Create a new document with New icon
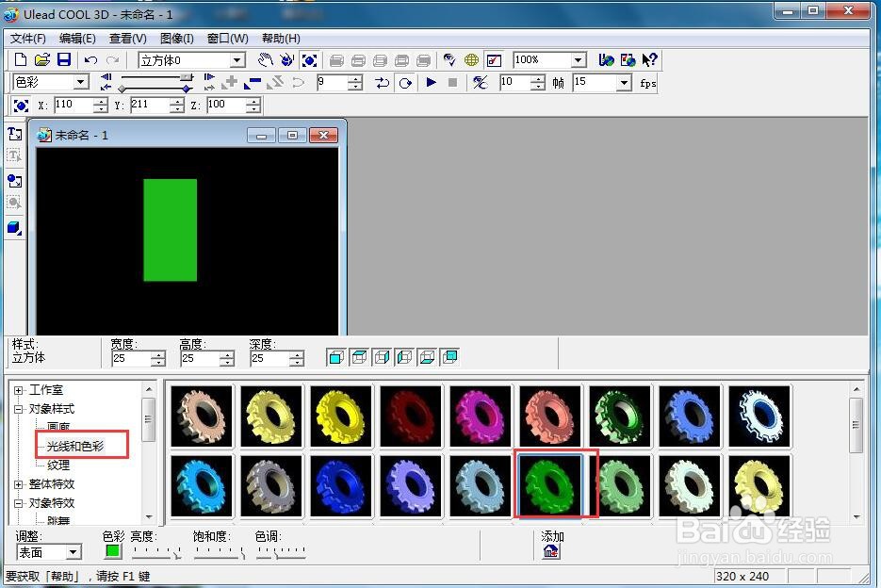This screenshot has height=588, width=881. point(20,59)
